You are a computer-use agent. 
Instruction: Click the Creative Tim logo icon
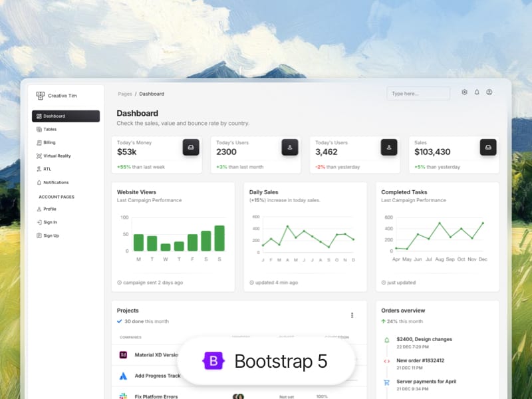[41, 95]
